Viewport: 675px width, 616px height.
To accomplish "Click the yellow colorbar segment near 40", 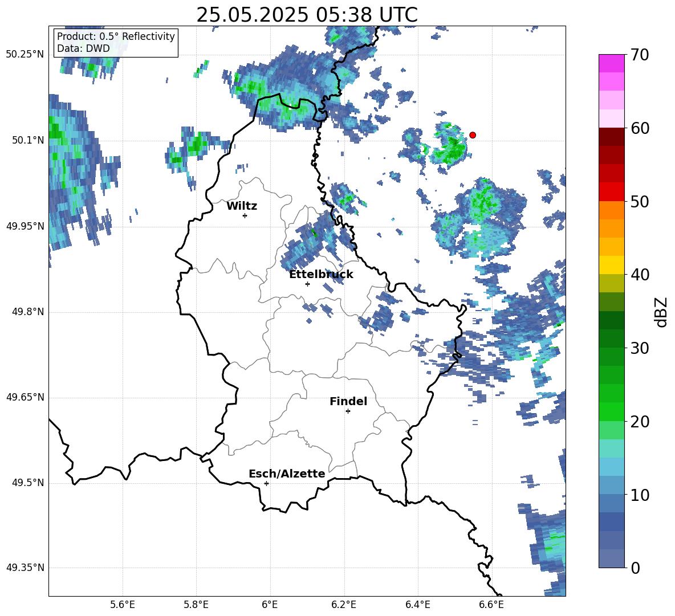I will click(x=611, y=265).
